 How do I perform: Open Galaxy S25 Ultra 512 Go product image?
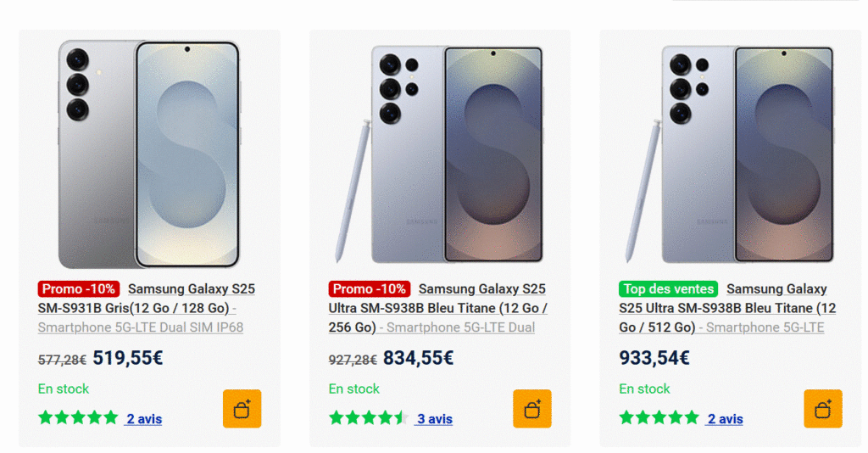(x=731, y=154)
